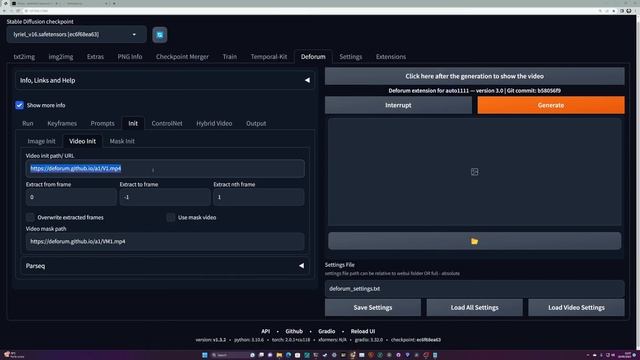The image size is (640, 360).
Task: Open the output folder with the folder icon
Action: [474, 241]
